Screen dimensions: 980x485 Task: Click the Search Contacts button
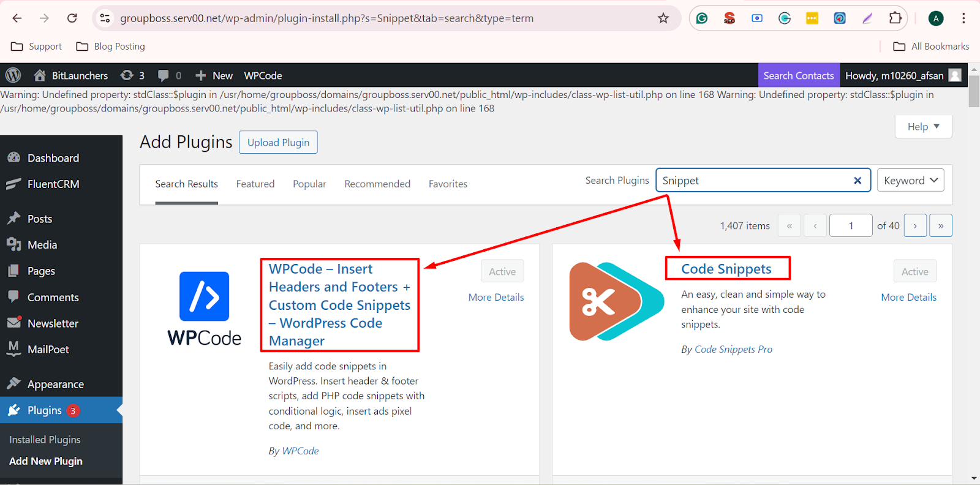799,75
